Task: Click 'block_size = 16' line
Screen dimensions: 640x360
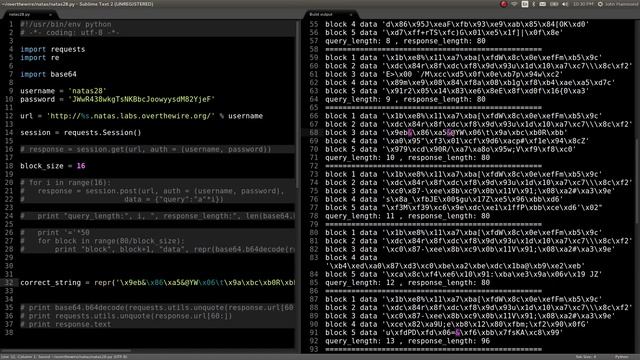Action: pyautogui.click(x=53, y=166)
